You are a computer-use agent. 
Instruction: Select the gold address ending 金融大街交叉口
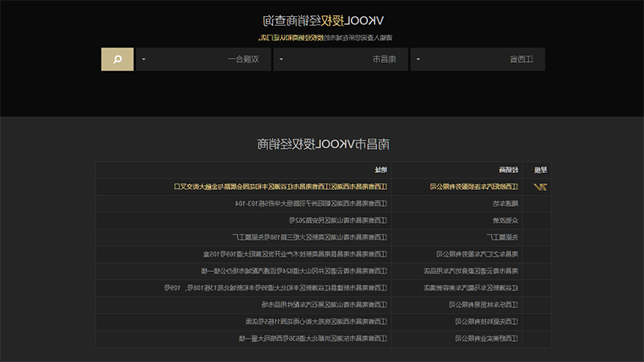pyautogui.click(x=280, y=187)
